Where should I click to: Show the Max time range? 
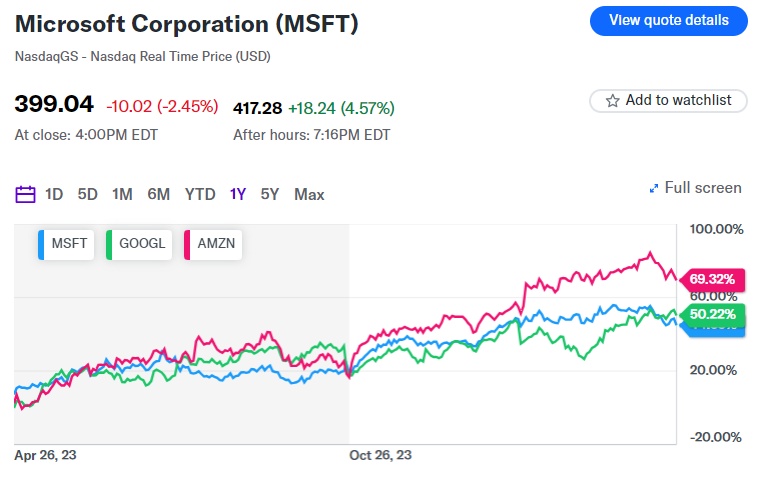click(309, 194)
